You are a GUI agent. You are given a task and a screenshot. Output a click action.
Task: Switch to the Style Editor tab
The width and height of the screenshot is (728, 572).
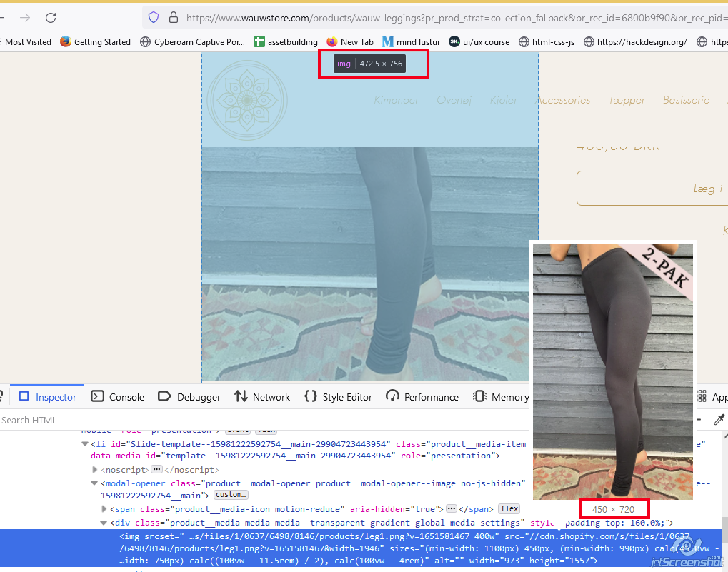click(x=339, y=397)
